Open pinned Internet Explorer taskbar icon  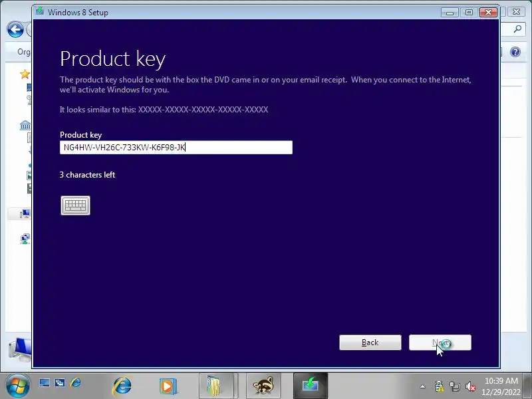[x=122, y=386]
